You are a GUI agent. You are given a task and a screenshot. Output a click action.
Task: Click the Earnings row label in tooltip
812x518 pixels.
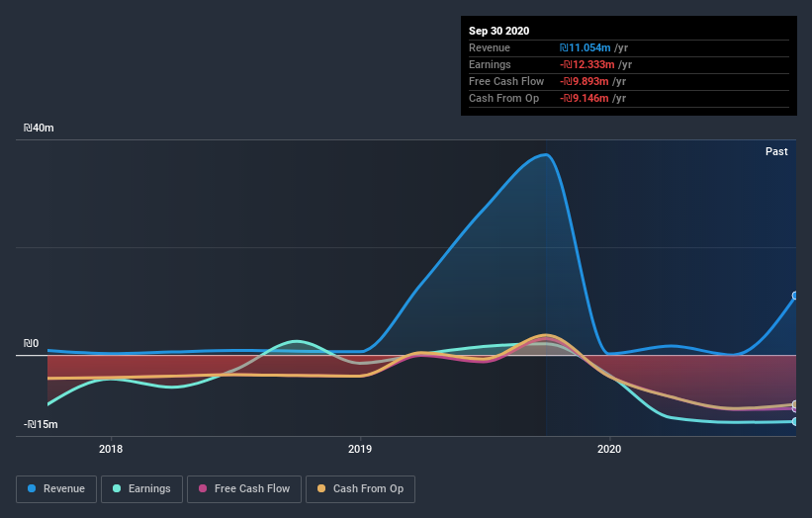490,64
